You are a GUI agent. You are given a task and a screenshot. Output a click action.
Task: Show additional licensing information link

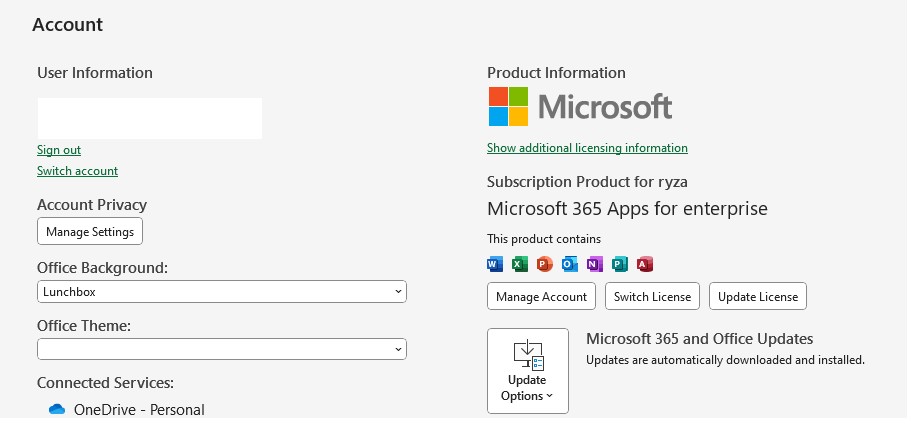(587, 148)
